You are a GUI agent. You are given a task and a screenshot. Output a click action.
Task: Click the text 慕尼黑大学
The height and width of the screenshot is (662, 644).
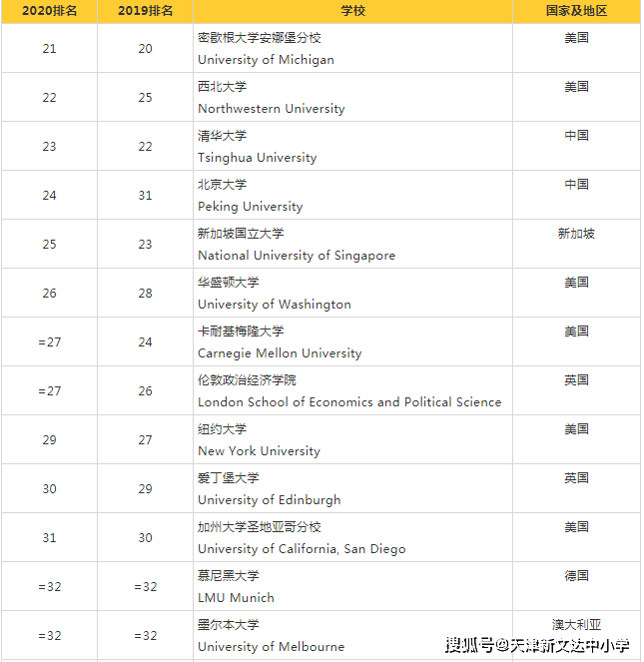pos(229,576)
